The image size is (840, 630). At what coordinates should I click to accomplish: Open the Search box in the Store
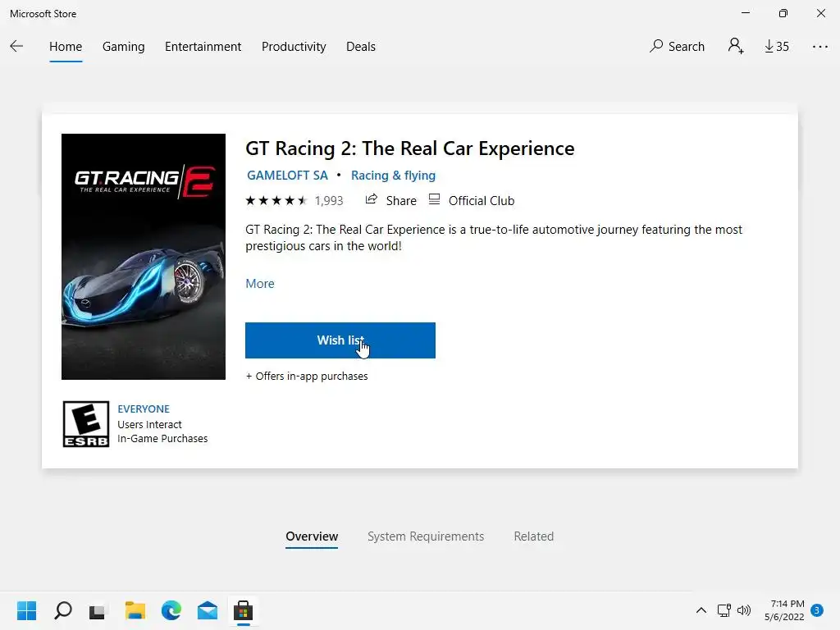point(677,47)
